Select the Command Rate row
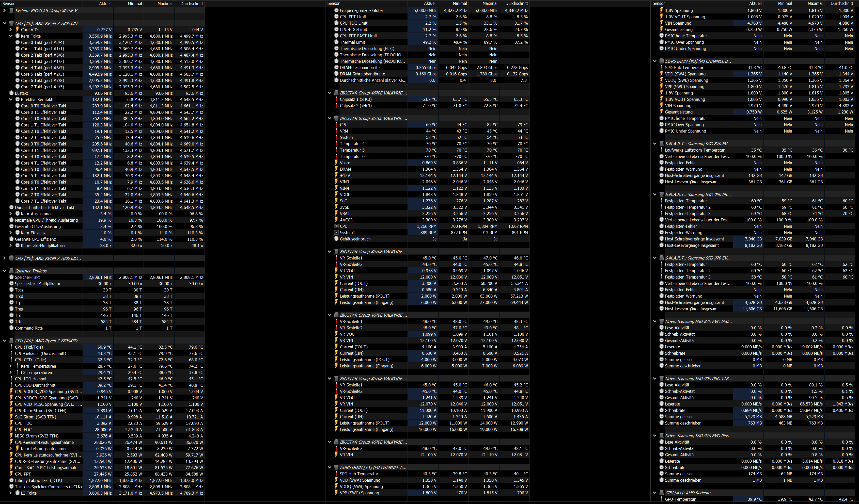The image size is (859, 504). tap(29, 328)
